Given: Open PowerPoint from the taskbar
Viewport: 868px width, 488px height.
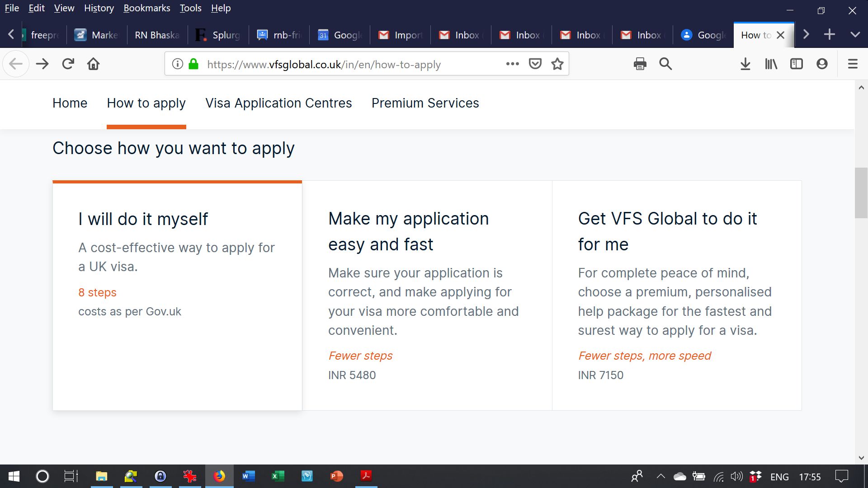Looking at the screenshot, I should click(337, 476).
